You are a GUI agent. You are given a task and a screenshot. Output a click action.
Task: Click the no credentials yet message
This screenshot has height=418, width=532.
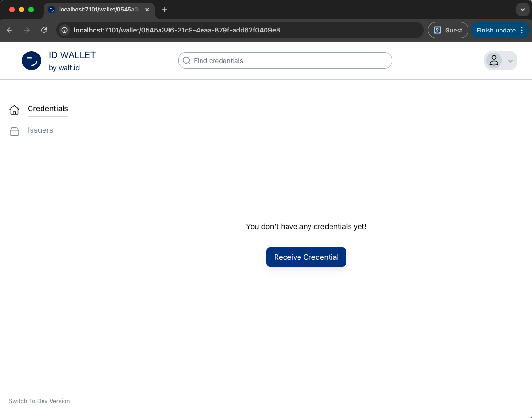click(306, 226)
